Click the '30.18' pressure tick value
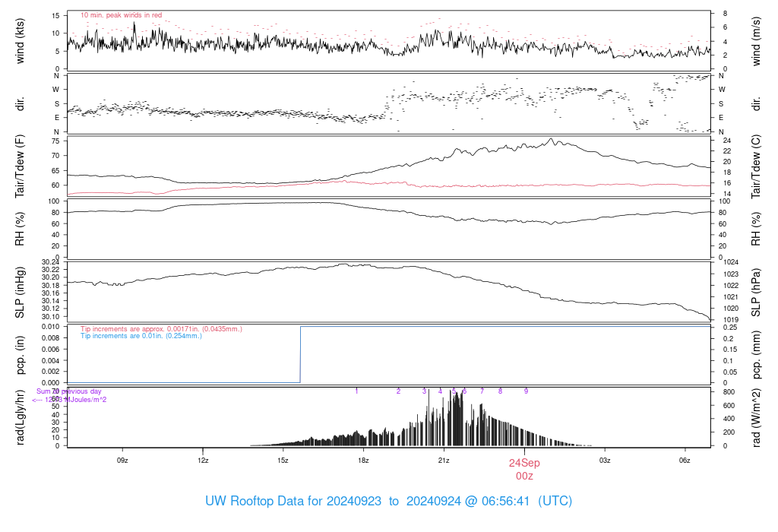 point(51,285)
